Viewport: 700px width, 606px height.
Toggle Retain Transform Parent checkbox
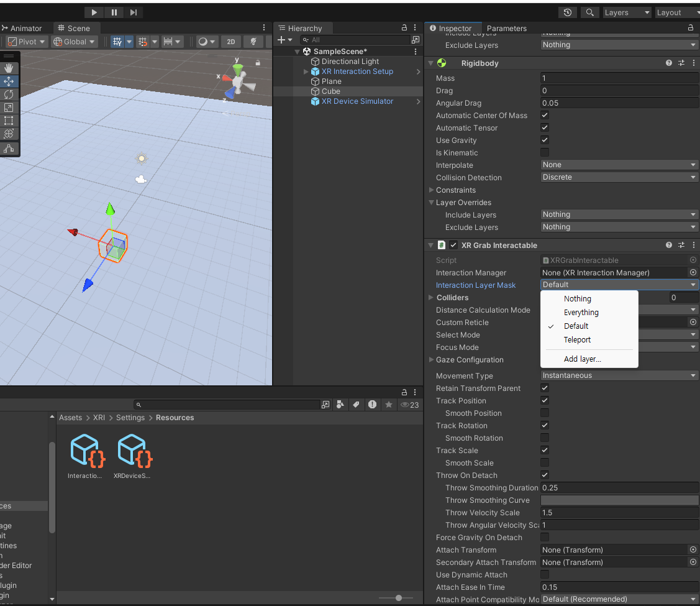pyautogui.click(x=545, y=388)
